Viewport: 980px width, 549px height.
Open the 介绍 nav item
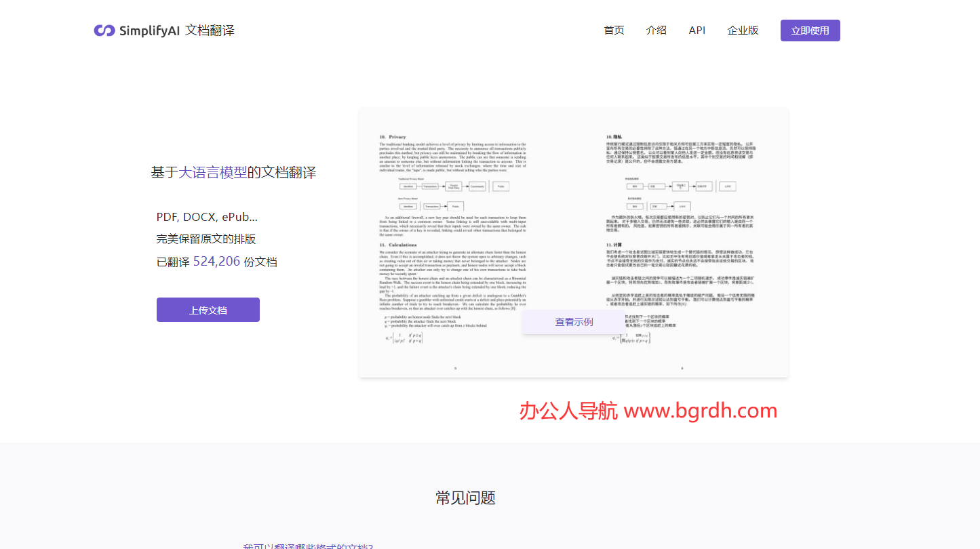coord(656,30)
